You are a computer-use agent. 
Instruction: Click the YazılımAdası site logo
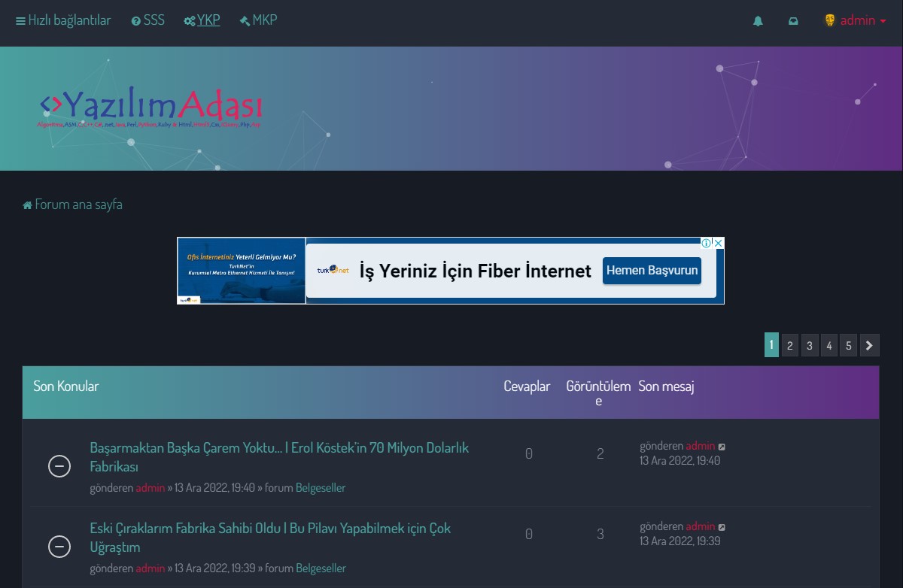tap(150, 109)
